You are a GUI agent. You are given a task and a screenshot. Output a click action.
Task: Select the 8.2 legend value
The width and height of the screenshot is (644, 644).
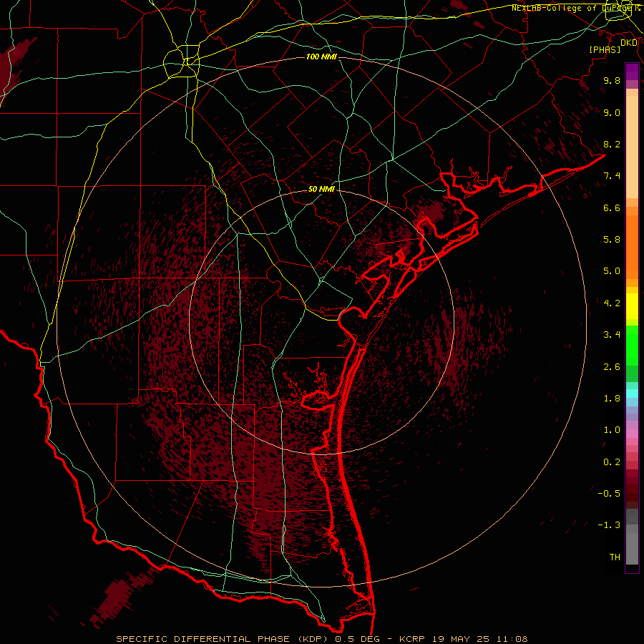click(x=612, y=144)
